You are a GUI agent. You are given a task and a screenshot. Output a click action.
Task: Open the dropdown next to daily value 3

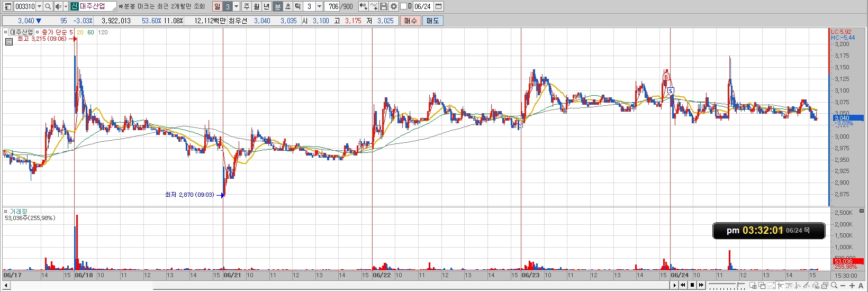(236, 6)
